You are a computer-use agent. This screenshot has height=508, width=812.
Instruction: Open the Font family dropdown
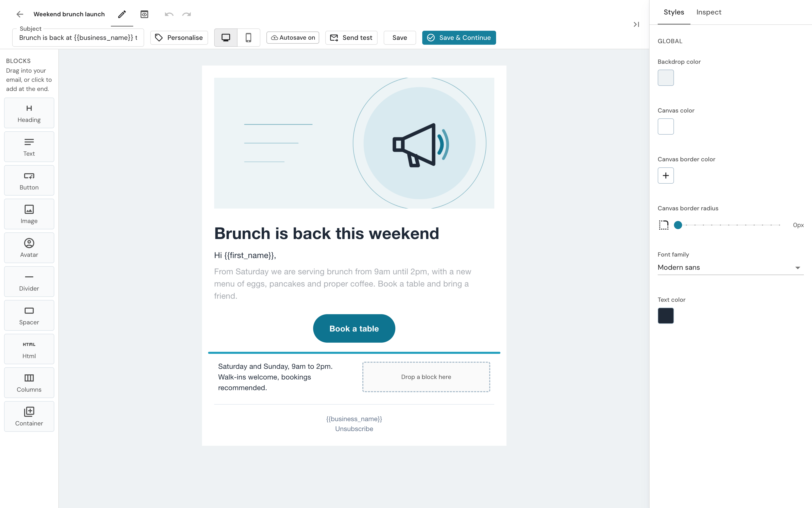coord(731,267)
